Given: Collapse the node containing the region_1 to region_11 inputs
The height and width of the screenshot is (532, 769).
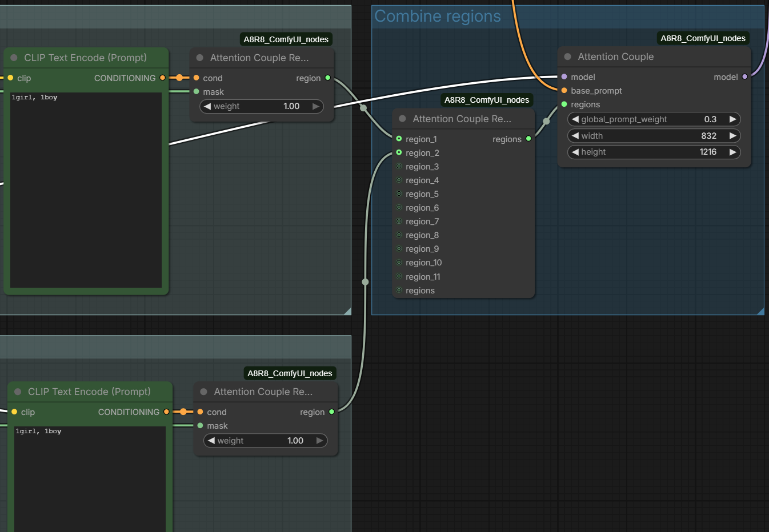Looking at the screenshot, I should 402,119.
